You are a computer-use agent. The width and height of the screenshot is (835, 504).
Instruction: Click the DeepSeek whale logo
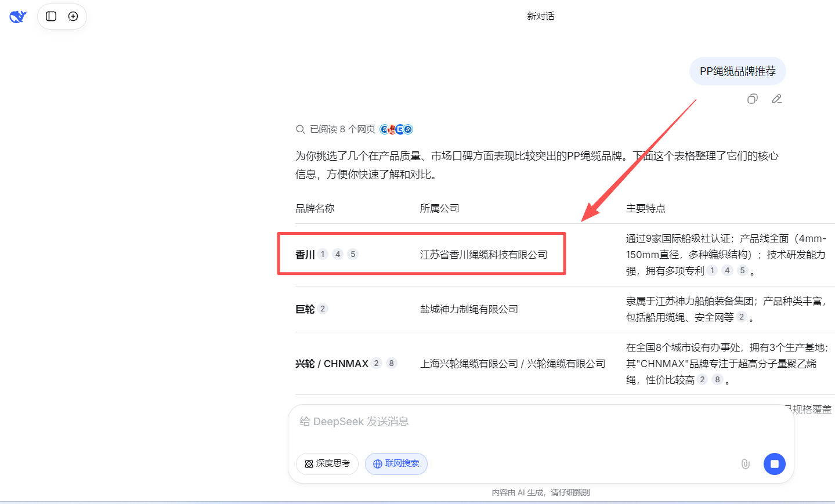point(18,16)
